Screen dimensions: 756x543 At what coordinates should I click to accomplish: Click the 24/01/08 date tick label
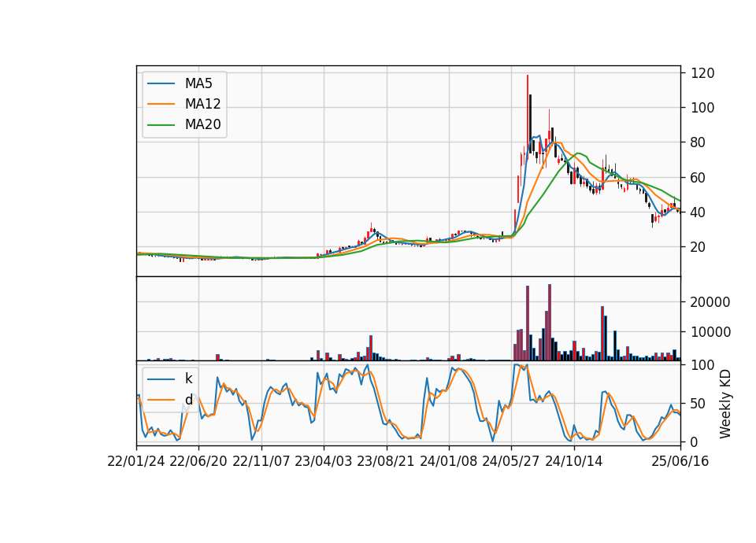click(448, 461)
